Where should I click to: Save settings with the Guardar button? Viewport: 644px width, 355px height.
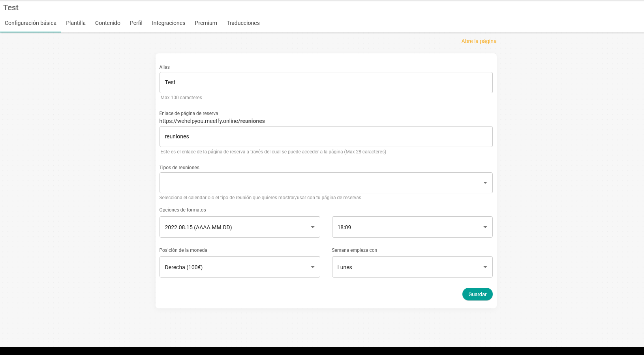coord(477,294)
